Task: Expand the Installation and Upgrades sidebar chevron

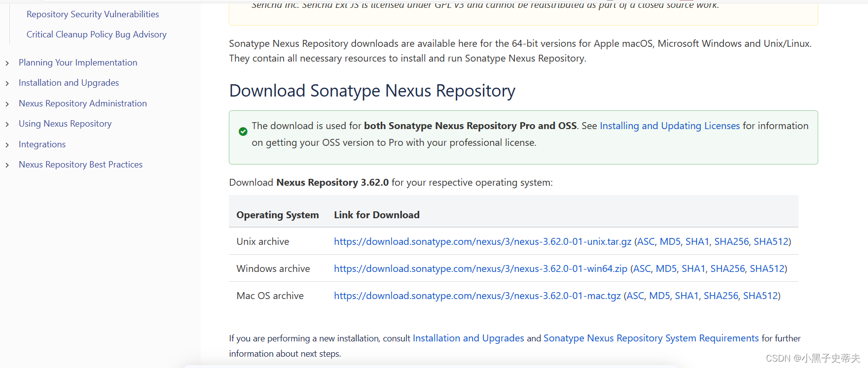Action: point(7,83)
